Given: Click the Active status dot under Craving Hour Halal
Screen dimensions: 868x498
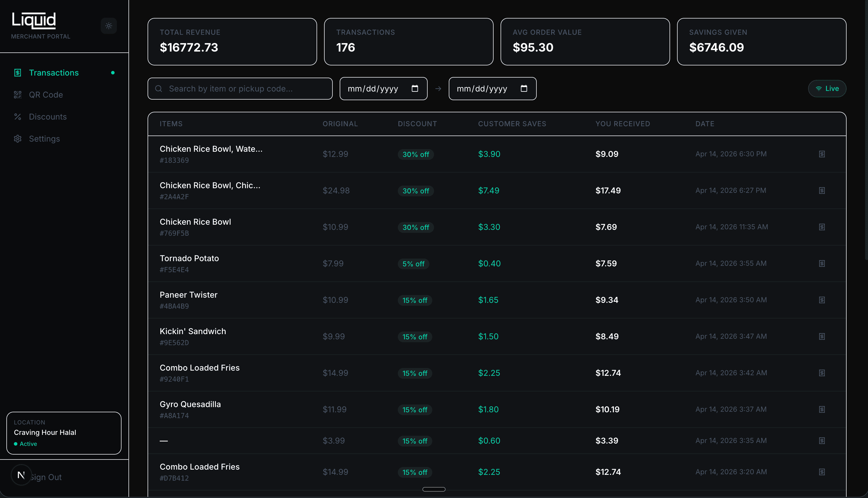Looking at the screenshot, I should pos(16,444).
